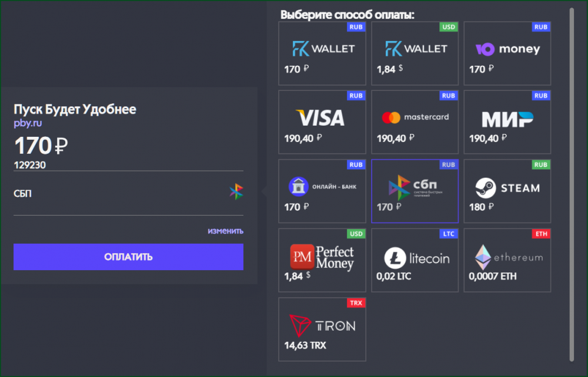Click the TRX badge on Tron tile
Viewport: 588px width, 377px height.
[x=356, y=303]
